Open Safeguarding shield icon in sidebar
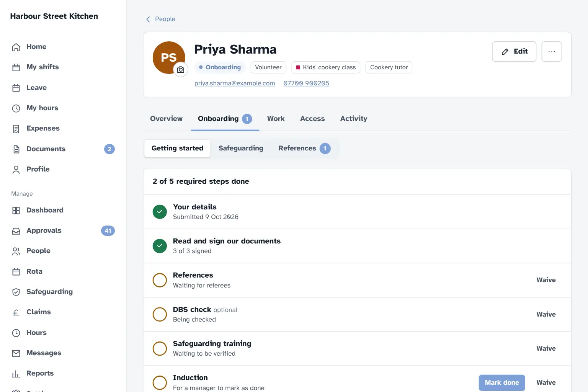Image resolution: width=588 pixels, height=392 pixels. point(16,292)
